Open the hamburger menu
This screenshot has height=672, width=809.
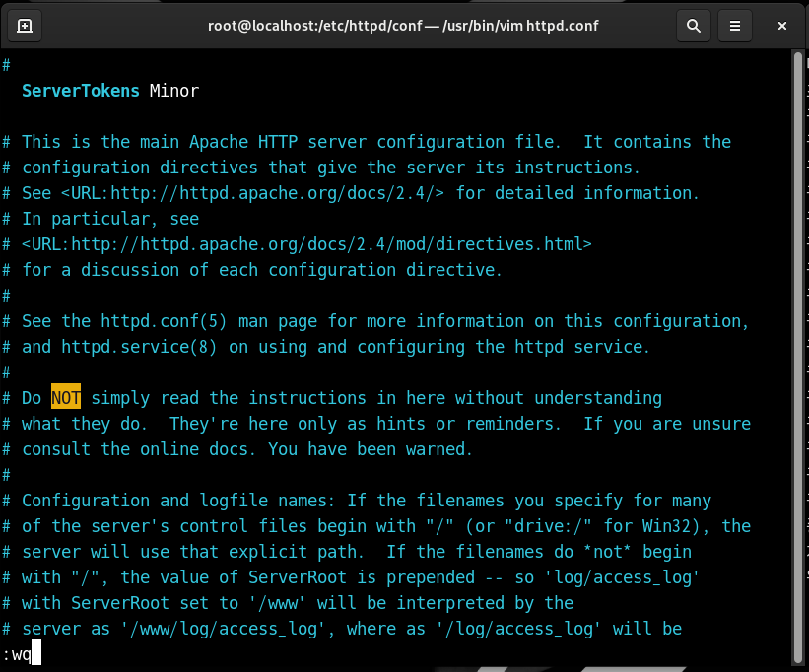tap(735, 26)
